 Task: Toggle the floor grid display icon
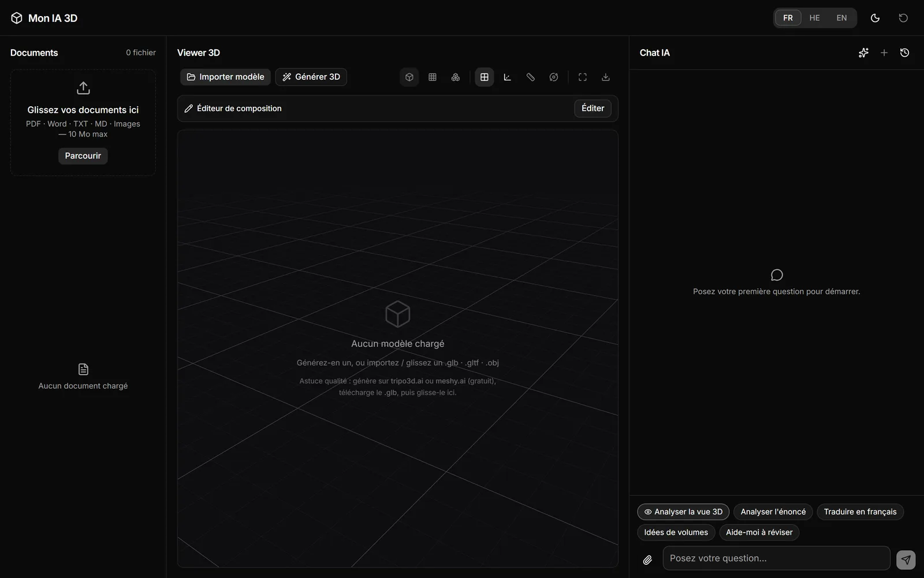point(484,77)
